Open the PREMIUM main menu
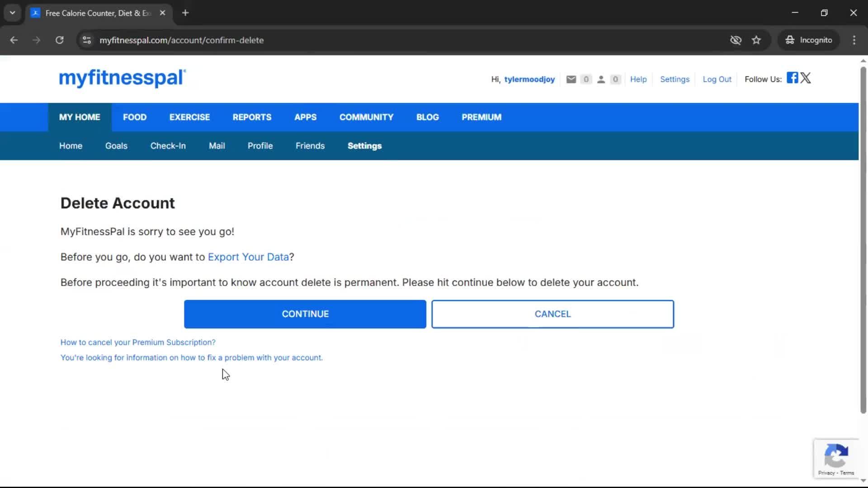 (481, 117)
